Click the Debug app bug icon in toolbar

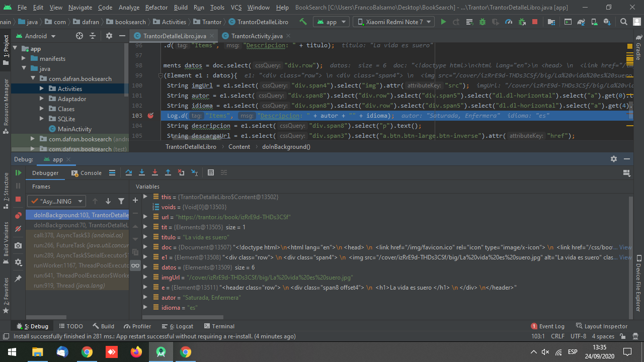(482, 22)
